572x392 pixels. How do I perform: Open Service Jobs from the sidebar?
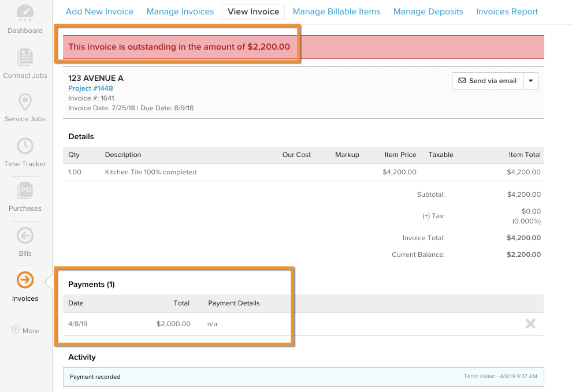pos(25,102)
